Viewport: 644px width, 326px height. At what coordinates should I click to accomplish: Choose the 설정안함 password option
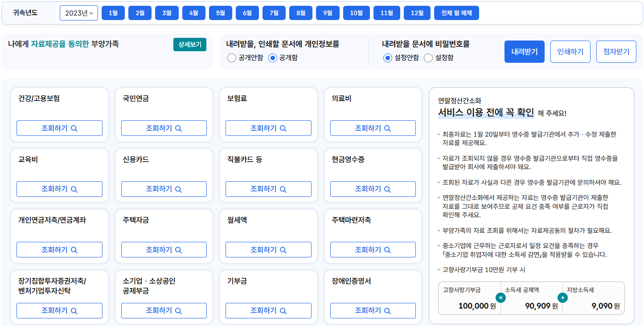[388, 58]
